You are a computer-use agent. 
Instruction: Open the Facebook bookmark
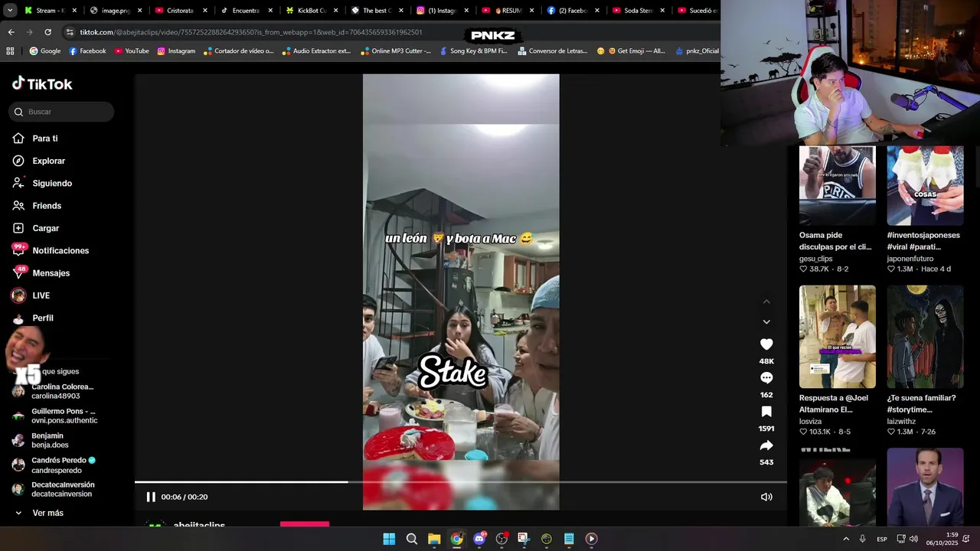point(87,51)
